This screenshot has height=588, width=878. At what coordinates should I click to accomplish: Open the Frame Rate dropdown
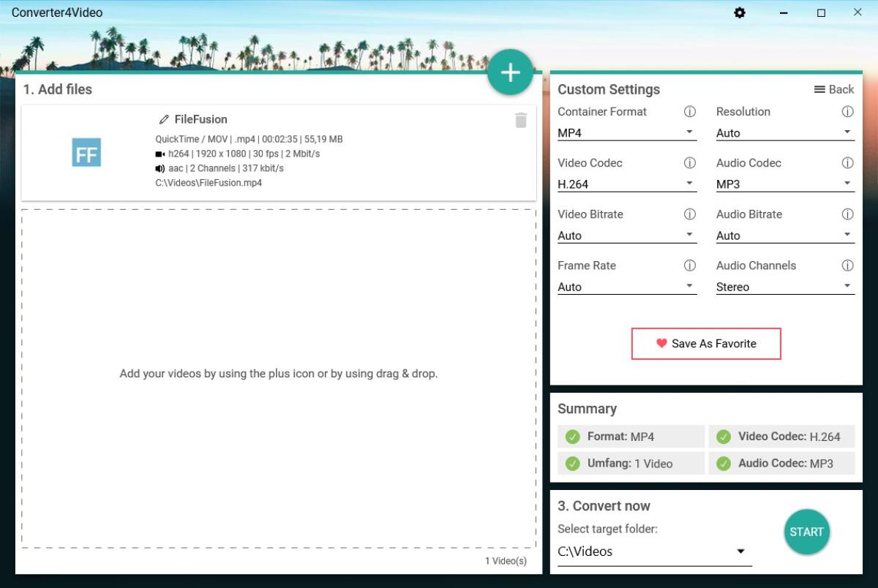coord(626,287)
